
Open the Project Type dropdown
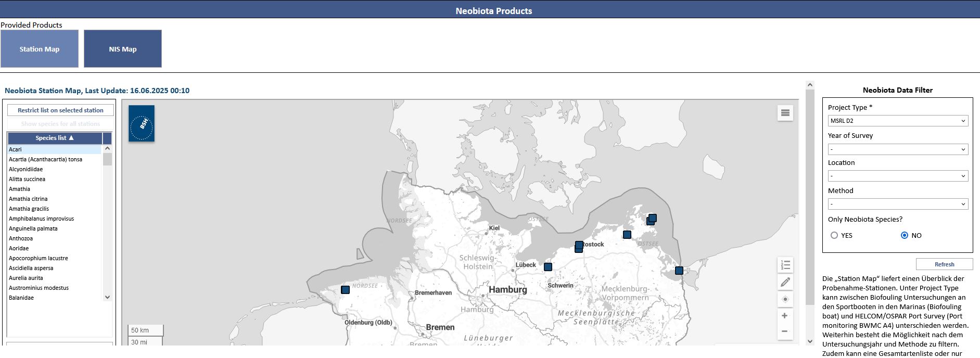pyautogui.click(x=897, y=121)
